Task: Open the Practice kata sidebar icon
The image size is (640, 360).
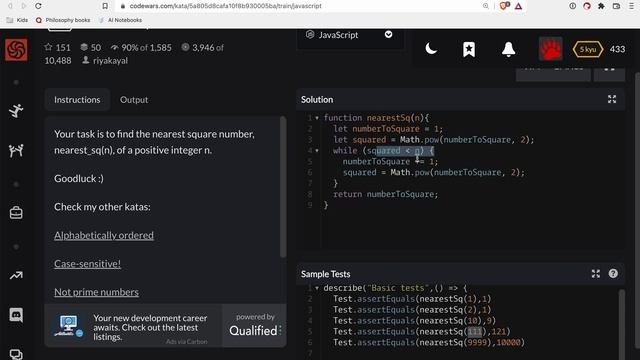Action: pyautogui.click(x=16, y=111)
